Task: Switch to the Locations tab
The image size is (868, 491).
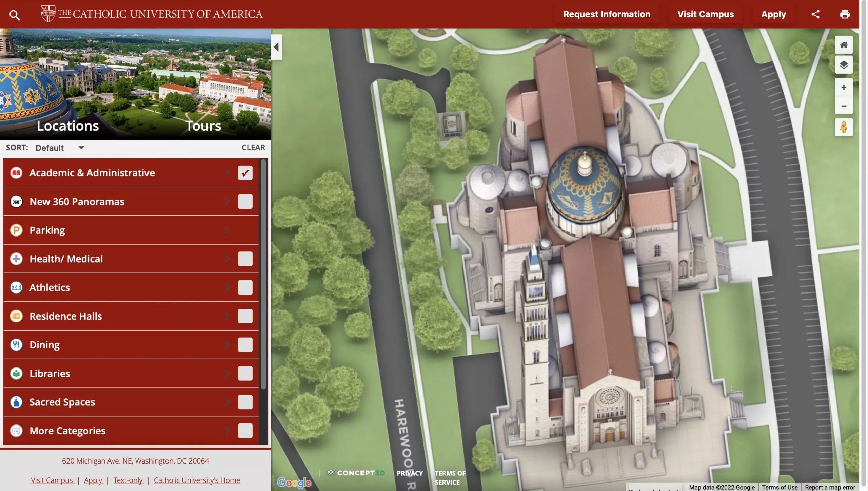Action: (68, 126)
